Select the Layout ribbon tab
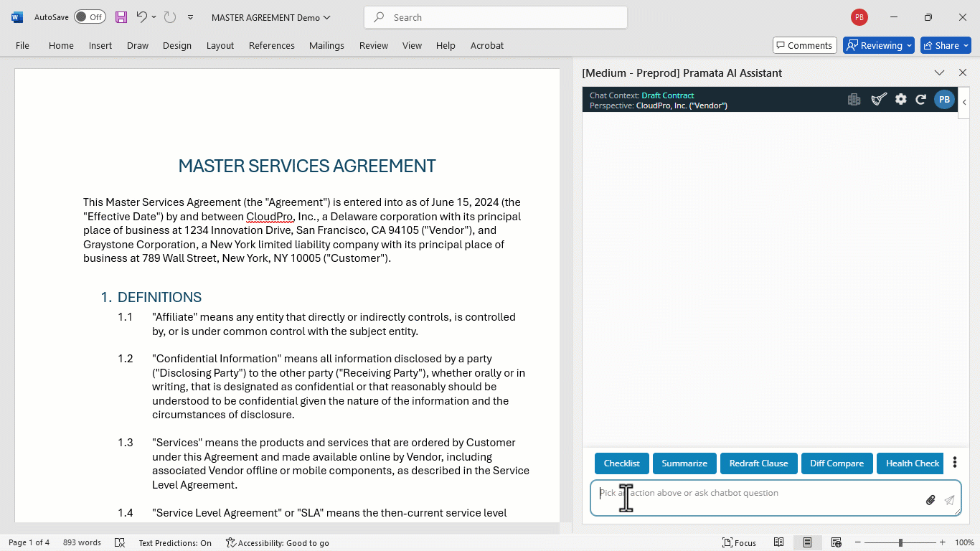 (220, 45)
